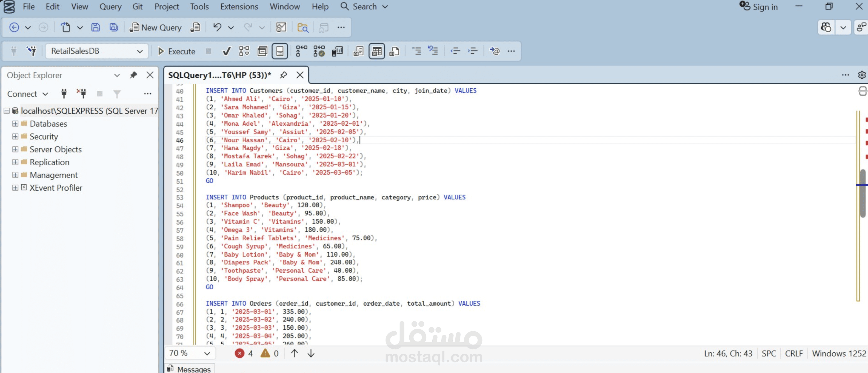Image resolution: width=868 pixels, height=373 pixels.
Task: Open the 70 % zoom dropdown
Action: [x=207, y=353]
